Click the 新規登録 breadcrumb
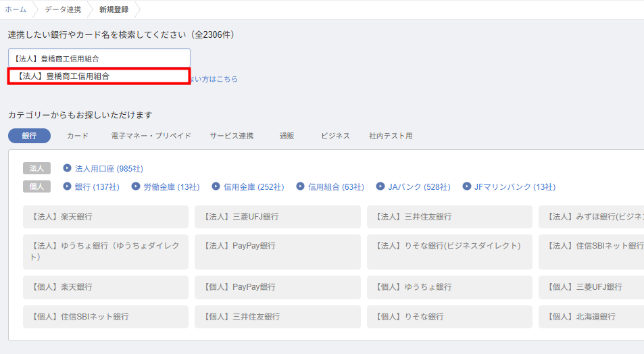The height and width of the screenshot is (354, 644). pos(114,9)
